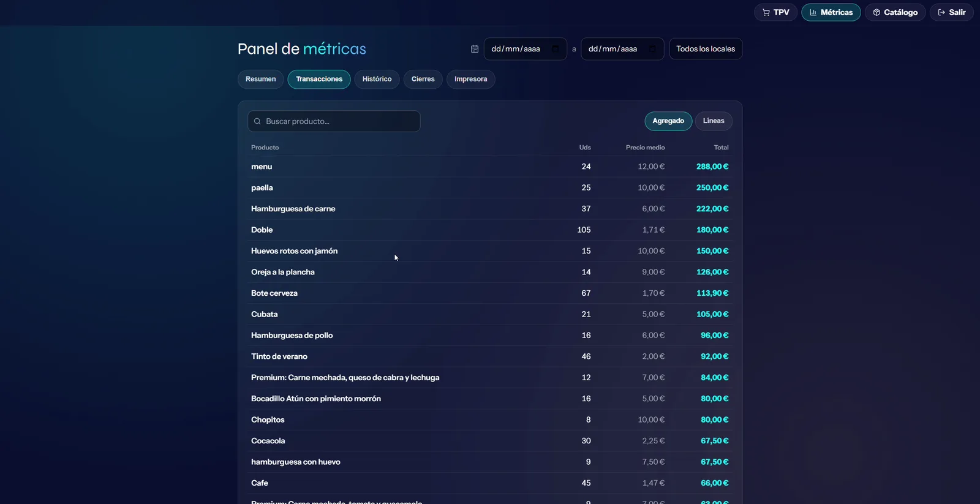Click the Chopitos product row
Viewport: 980px width, 504px height.
[490, 419]
